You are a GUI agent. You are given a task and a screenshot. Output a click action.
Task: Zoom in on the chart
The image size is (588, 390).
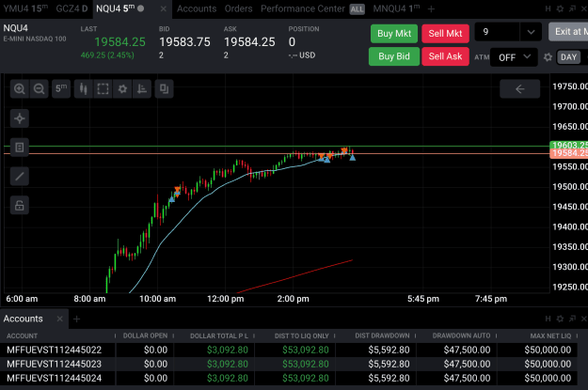point(19,88)
